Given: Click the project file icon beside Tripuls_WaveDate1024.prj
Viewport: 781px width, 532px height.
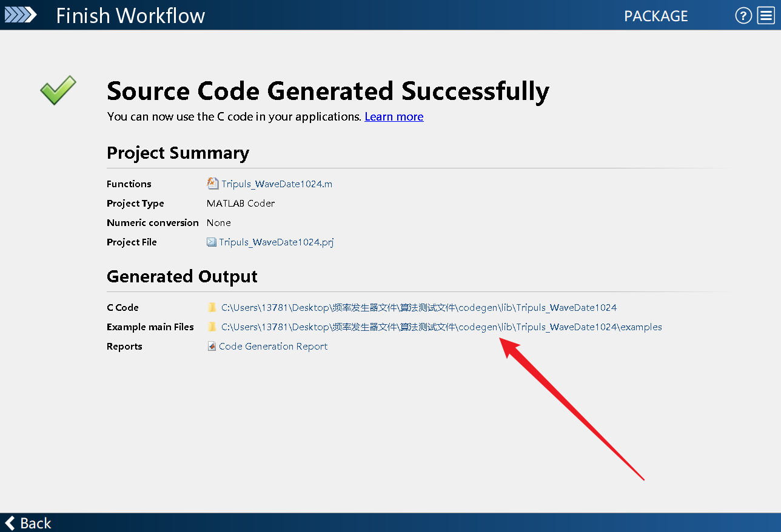Looking at the screenshot, I should [x=212, y=242].
